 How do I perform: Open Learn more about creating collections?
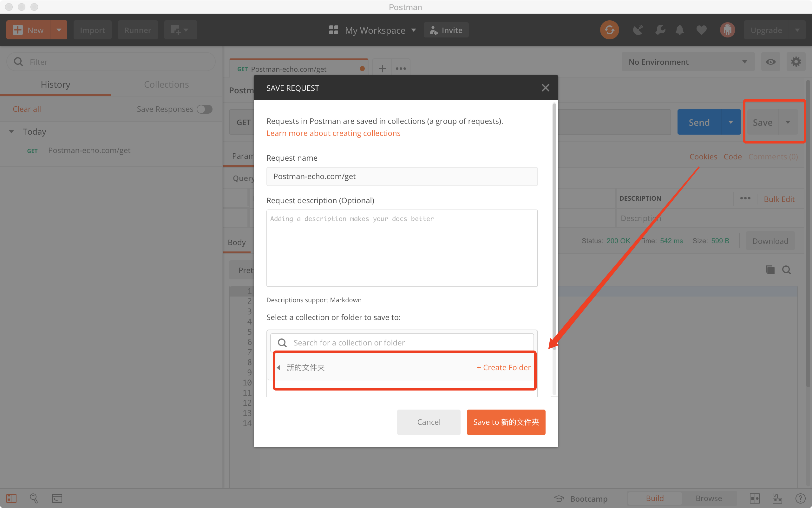click(333, 133)
